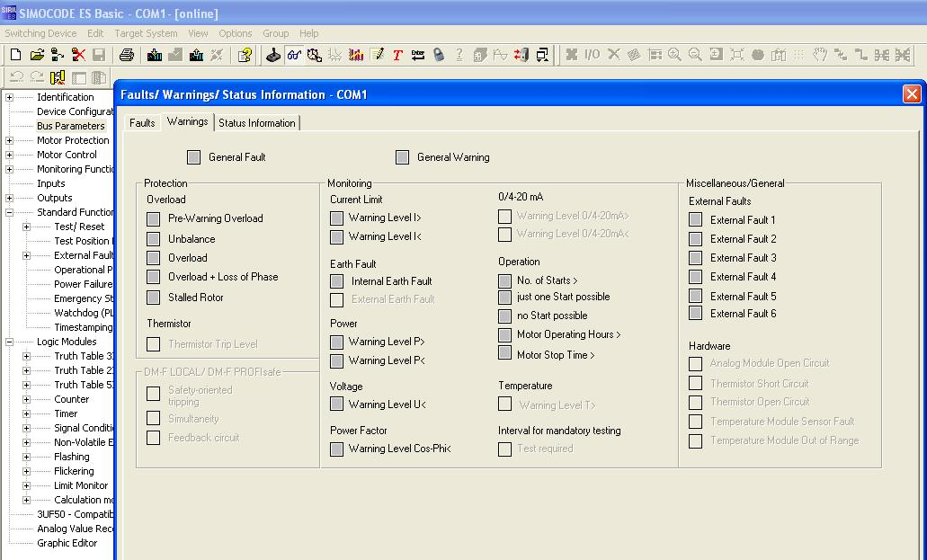The width and height of the screenshot is (927, 560).
Task: Click the red X delete icon
Action: tap(78, 55)
